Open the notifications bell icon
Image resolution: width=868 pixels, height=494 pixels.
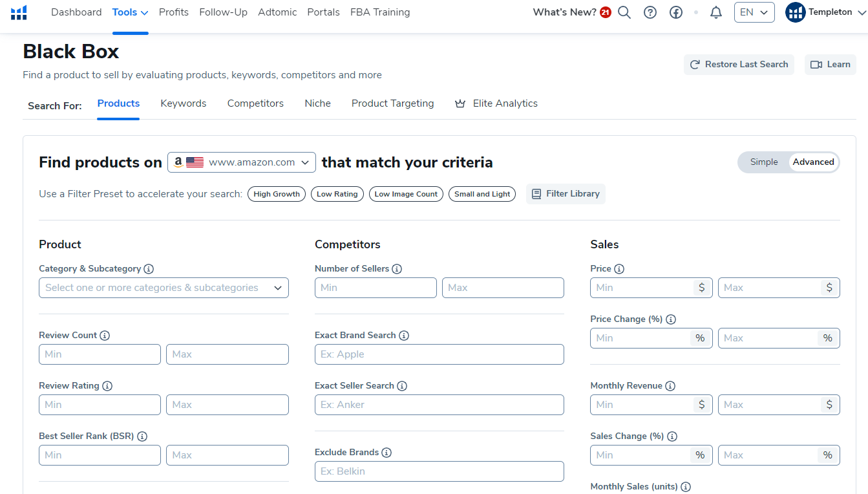(x=716, y=12)
